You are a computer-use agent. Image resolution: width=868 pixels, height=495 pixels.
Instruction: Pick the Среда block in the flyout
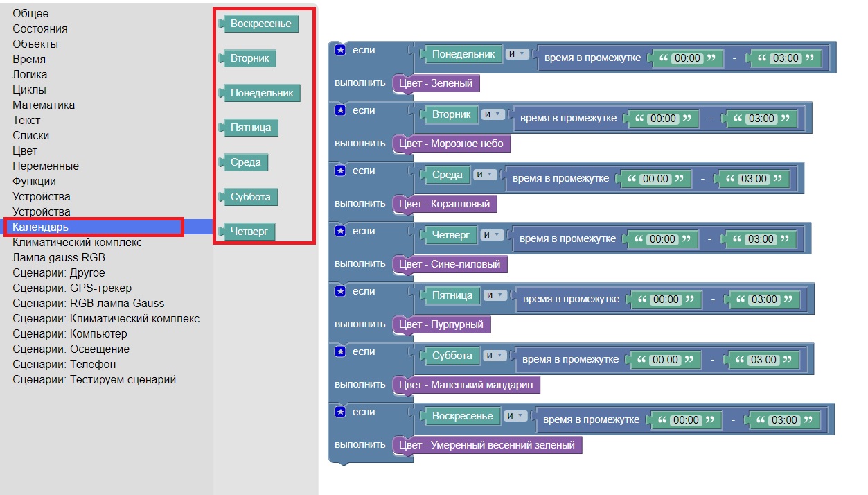coord(245,162)
